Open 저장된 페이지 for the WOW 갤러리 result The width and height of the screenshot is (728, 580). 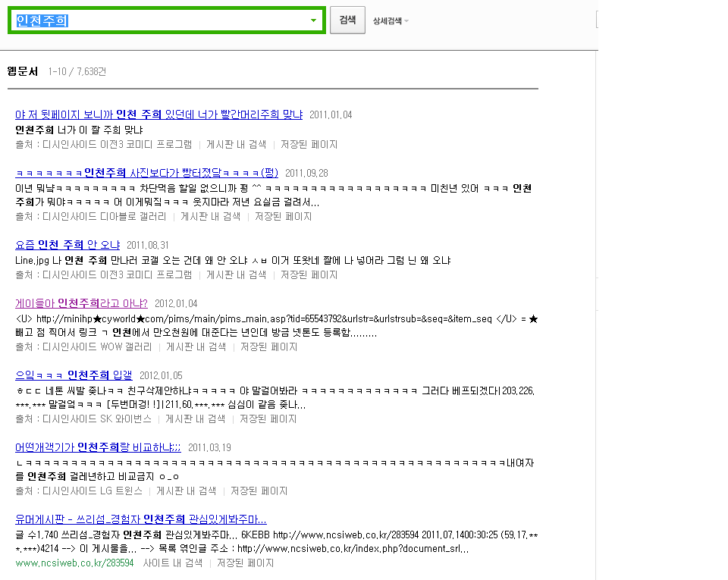point(268,346)
